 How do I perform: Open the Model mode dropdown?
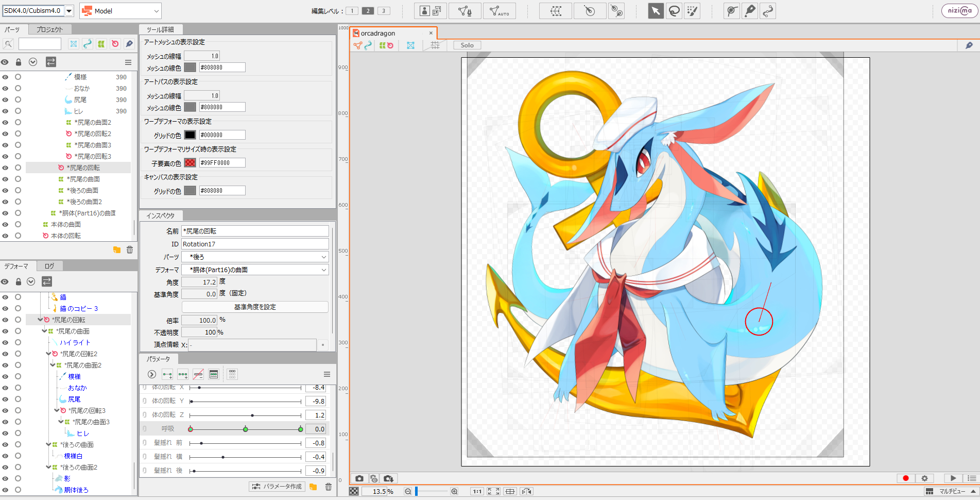click(121, 11)
